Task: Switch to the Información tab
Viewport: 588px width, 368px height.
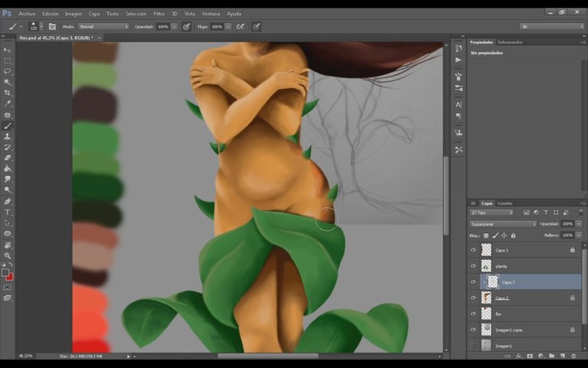Action: pyautogui.click(x=510, y=42)
